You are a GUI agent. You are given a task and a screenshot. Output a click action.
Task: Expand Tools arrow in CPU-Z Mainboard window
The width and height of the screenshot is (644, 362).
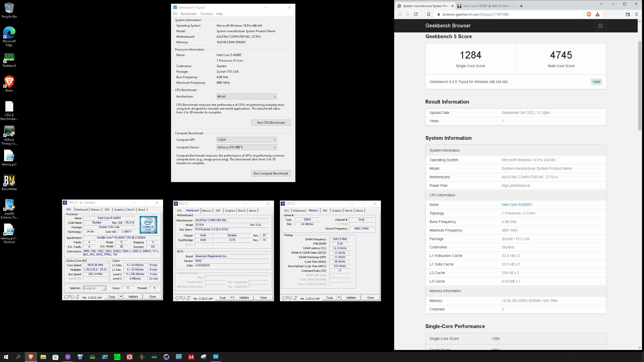[232, 298]
